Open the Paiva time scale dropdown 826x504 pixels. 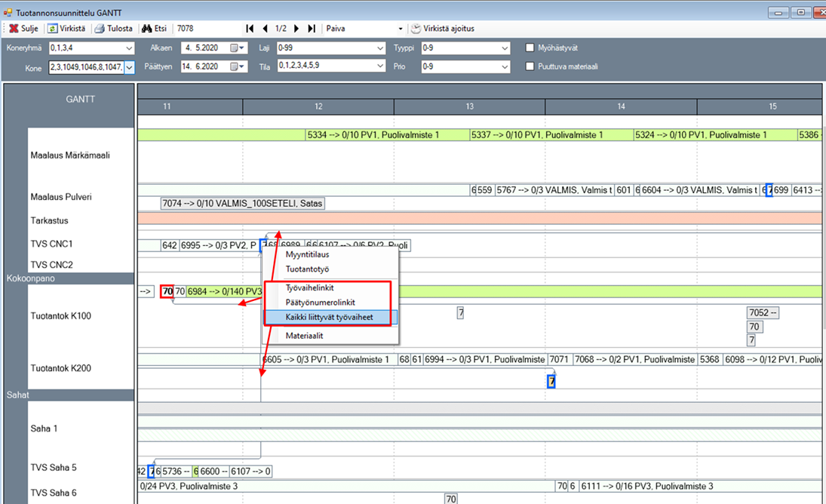(x=401, y=29)
